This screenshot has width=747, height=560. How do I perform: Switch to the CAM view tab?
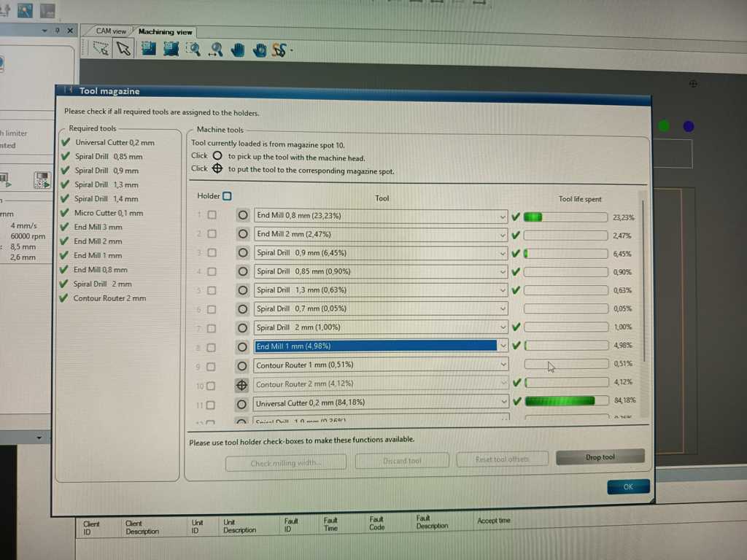point(111,31)
